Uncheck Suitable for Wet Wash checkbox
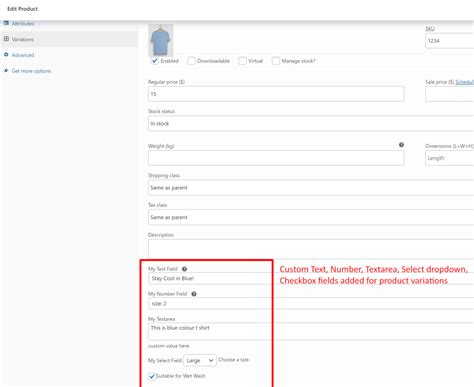474x387 pixels. [x=152, y=376]
